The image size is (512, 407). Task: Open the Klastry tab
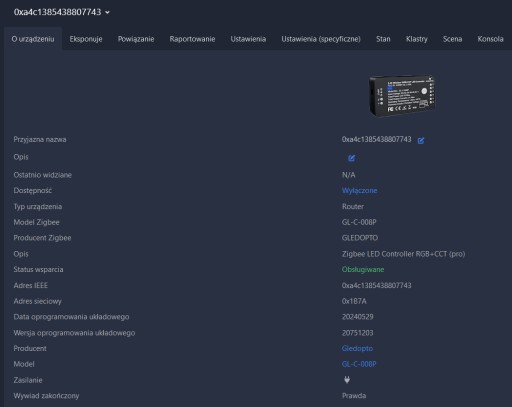(417, 39)
